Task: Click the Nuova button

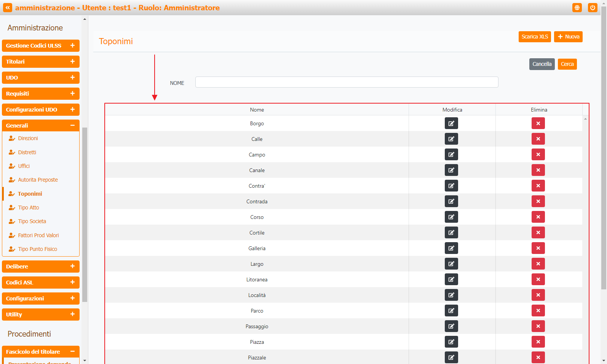Action: pyautogui.click(x=568, y=37)
